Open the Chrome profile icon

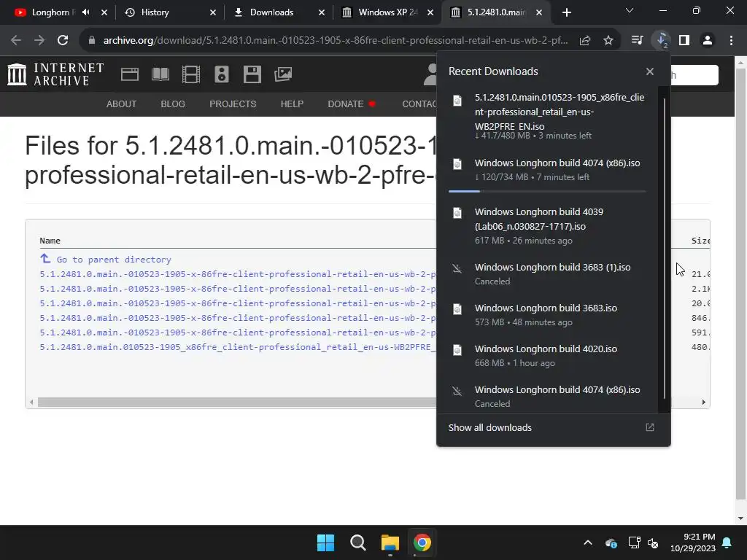708,41
